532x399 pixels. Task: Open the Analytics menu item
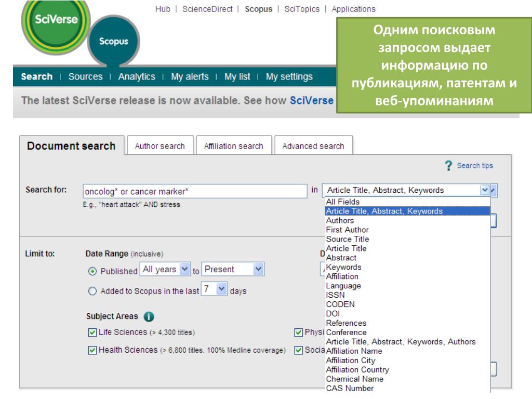pyautogui.click(x=137, y=77)
